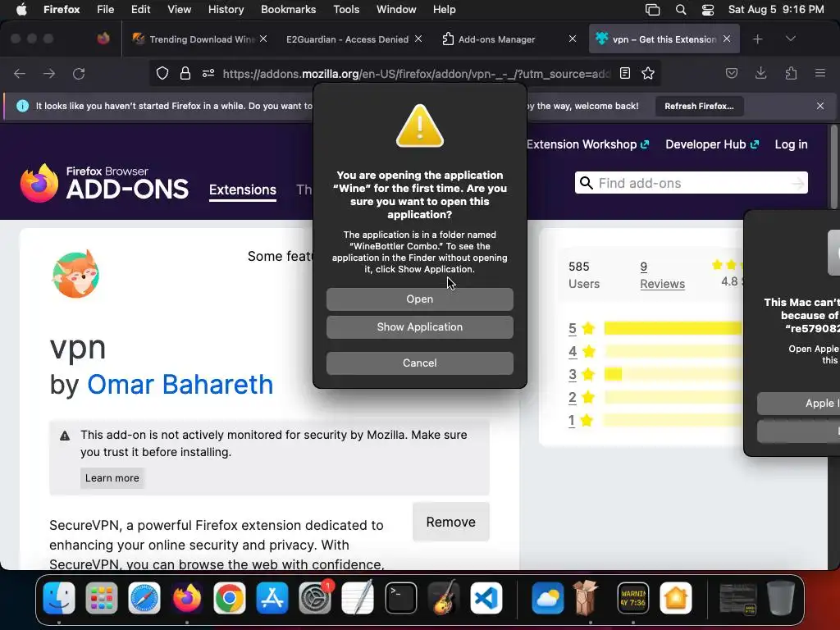Open the Home app from dock

click(x=676, y=598)
